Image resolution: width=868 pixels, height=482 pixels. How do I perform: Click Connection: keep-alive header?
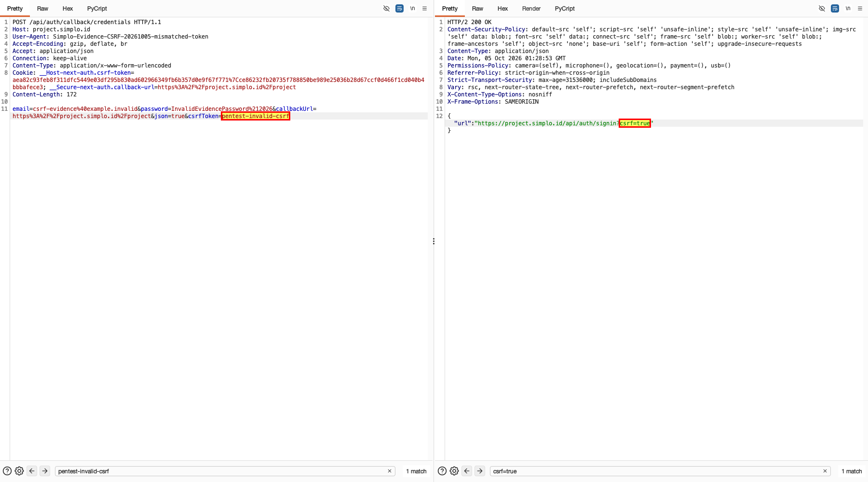[x=50, y=58]
